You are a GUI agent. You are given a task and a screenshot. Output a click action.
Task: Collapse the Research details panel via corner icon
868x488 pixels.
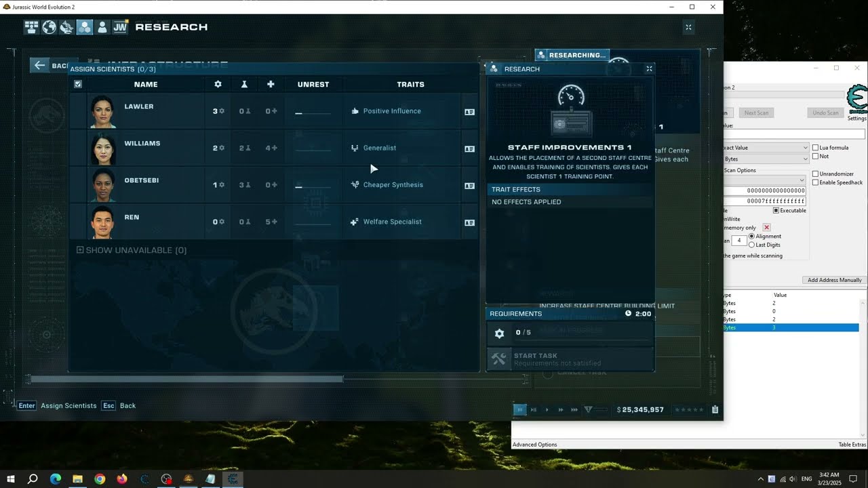pyautogui.click(x=649, y=68)
